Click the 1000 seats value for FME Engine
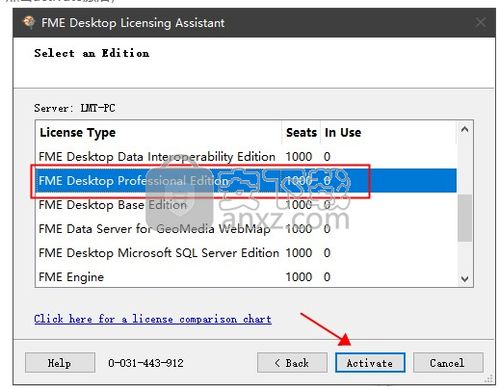 (x=299, y=277)
